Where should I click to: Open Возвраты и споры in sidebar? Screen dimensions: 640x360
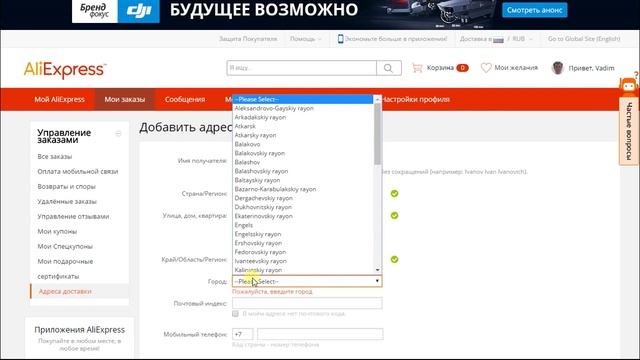[67, 187]
